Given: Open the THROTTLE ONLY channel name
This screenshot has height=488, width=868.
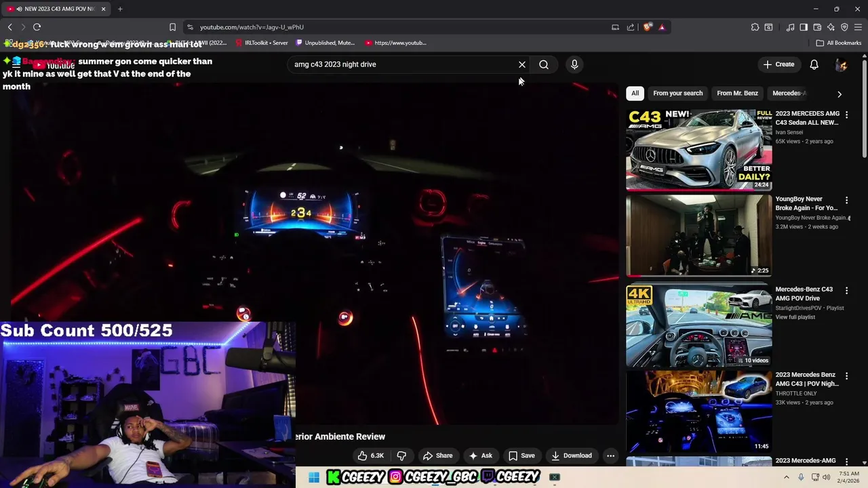Looking at the screenshot, I should (x=796, y=393).
